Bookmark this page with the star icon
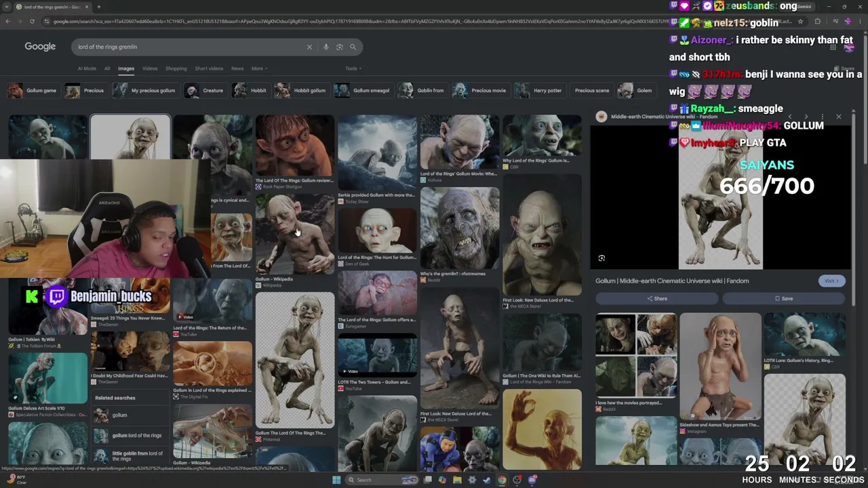This screenshot has height=488, width=868. click(x=800, y=22)
